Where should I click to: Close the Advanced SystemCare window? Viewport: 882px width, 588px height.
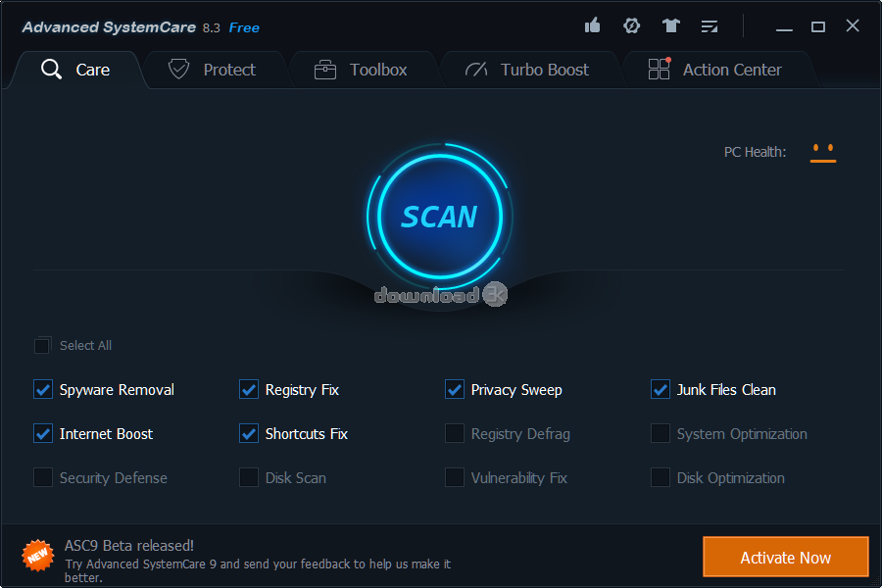(853, 25)
